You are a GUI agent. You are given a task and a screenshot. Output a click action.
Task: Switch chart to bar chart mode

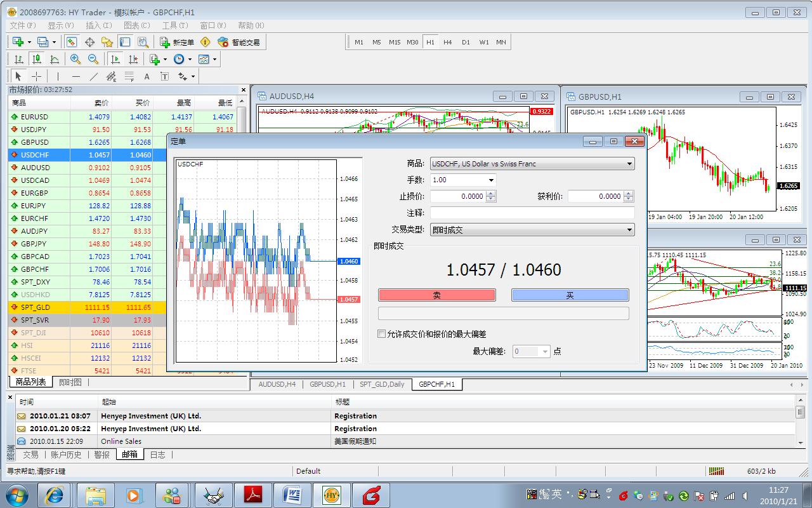19,59
